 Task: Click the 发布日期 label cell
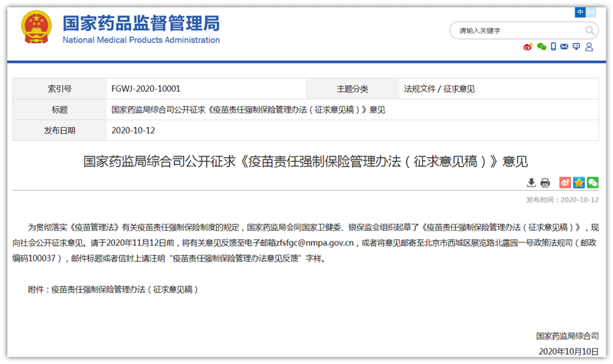point(60,130)
